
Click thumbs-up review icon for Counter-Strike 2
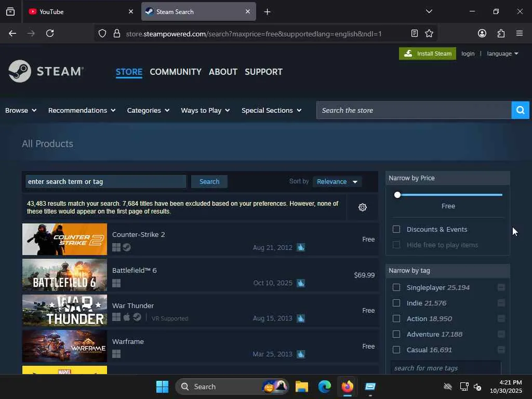(x=301, y=247)
